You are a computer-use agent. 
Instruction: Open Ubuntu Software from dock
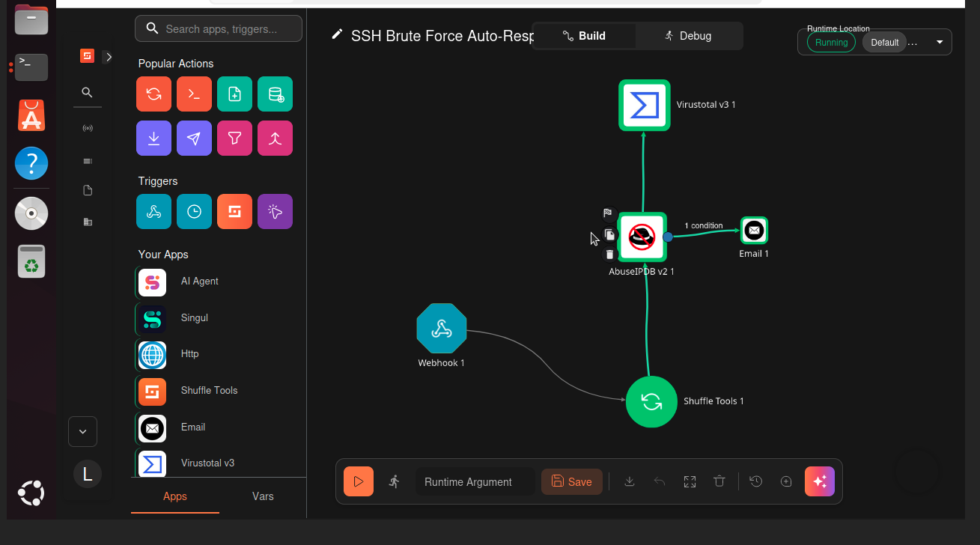pos(31,115)
